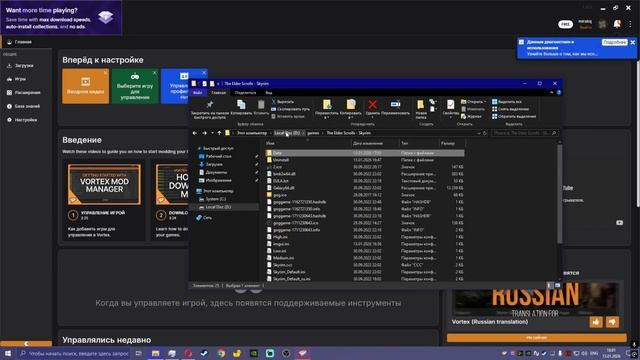
Task: Switch to the Поделиться ribbon tab in Explorer
Action: click(245, 93)
